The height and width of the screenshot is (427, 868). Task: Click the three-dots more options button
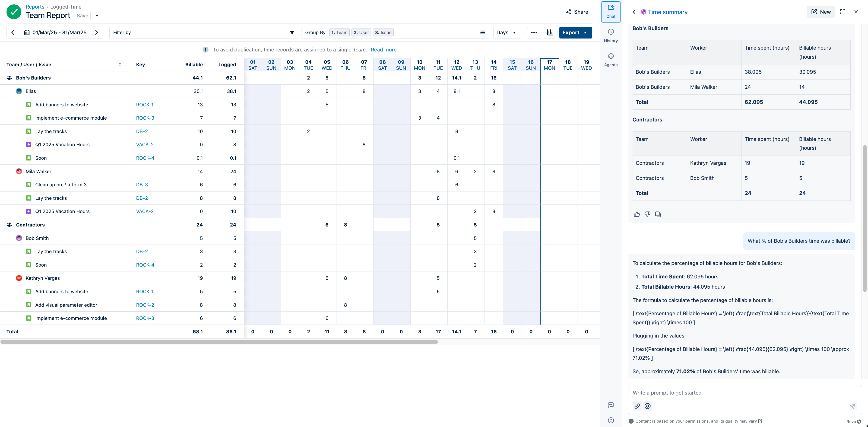[534, 32]
